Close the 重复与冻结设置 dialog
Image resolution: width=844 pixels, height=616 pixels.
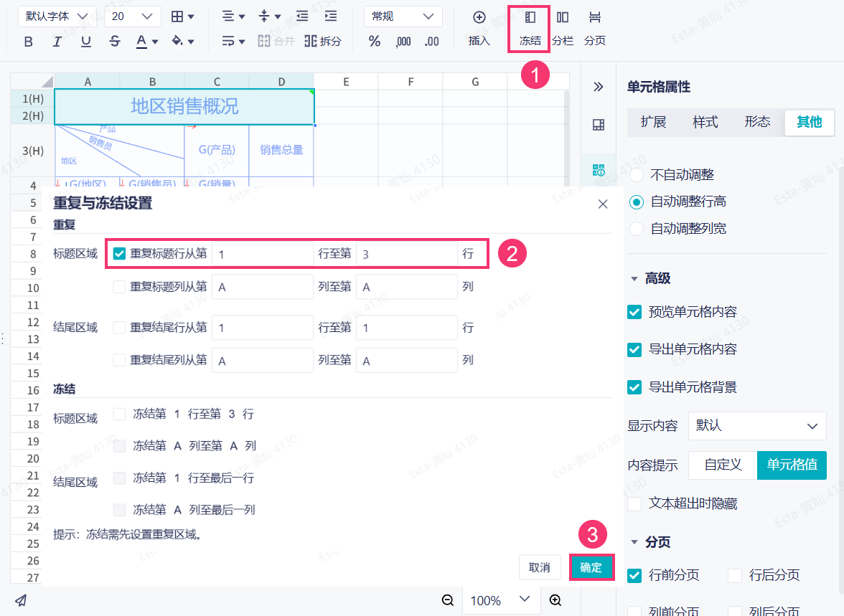click(603, 204)
